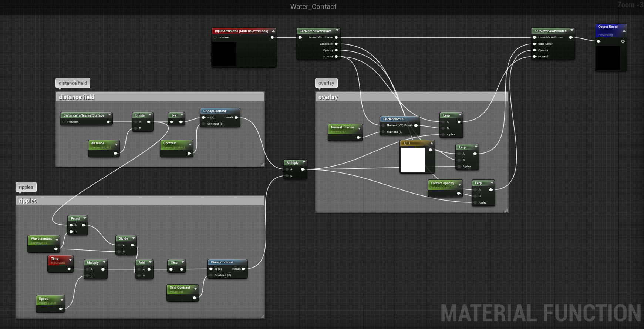Click the white 1,1,1 constant color preview
Image resolution: width=644 pixels, height=329 pixels.
pyautogui.click(x=413, y=160)
